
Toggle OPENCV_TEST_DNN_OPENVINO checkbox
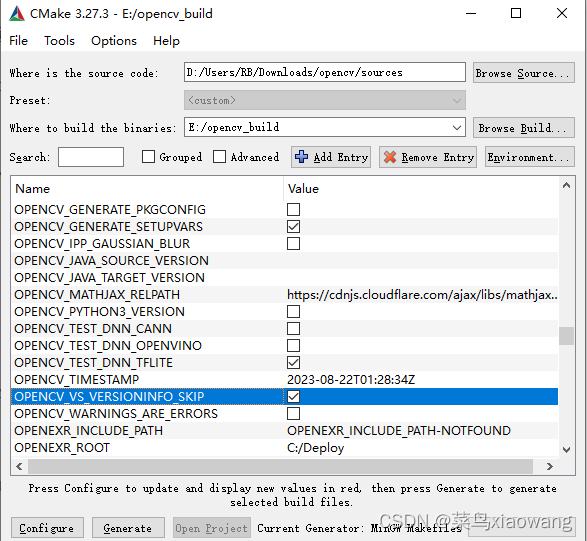click(294, 346)
